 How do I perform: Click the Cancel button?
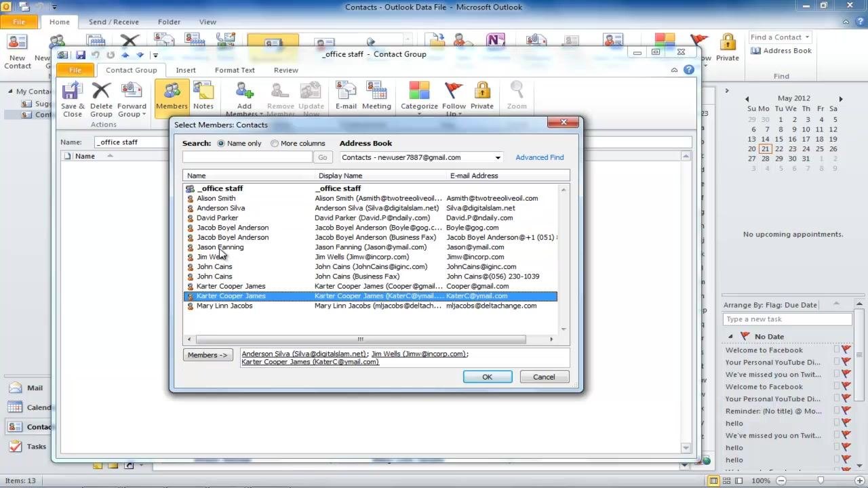tap(544, 377)
